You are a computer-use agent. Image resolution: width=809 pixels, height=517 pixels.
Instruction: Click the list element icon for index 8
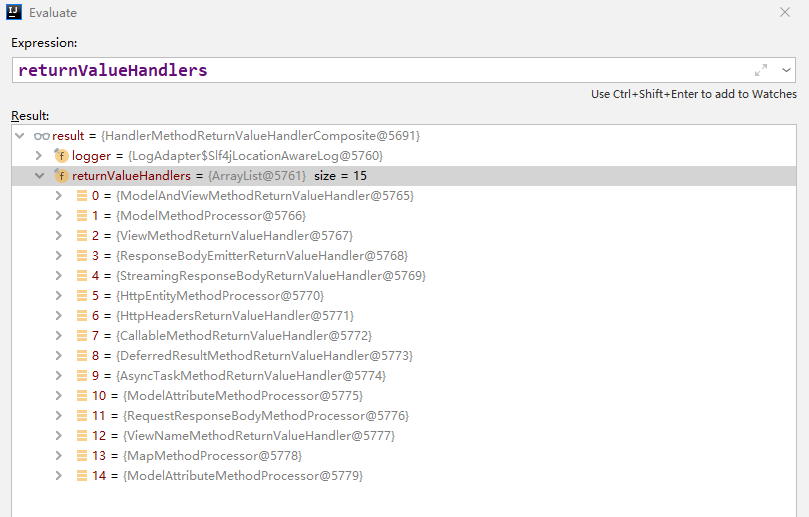point(82,356)
